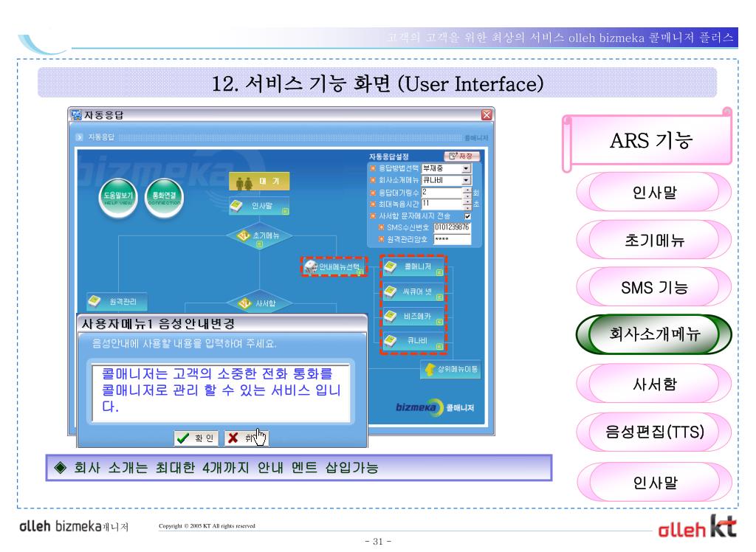Viewport: 756px width, 552px height.
Task: Click the 응답대기링수 value field
Action: click(x=442, y=193)
